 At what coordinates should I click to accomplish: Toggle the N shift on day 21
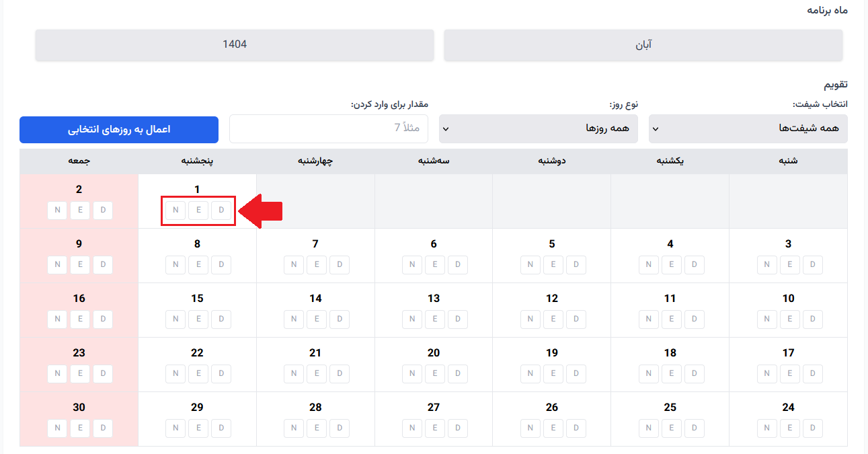tap(294, 373)
